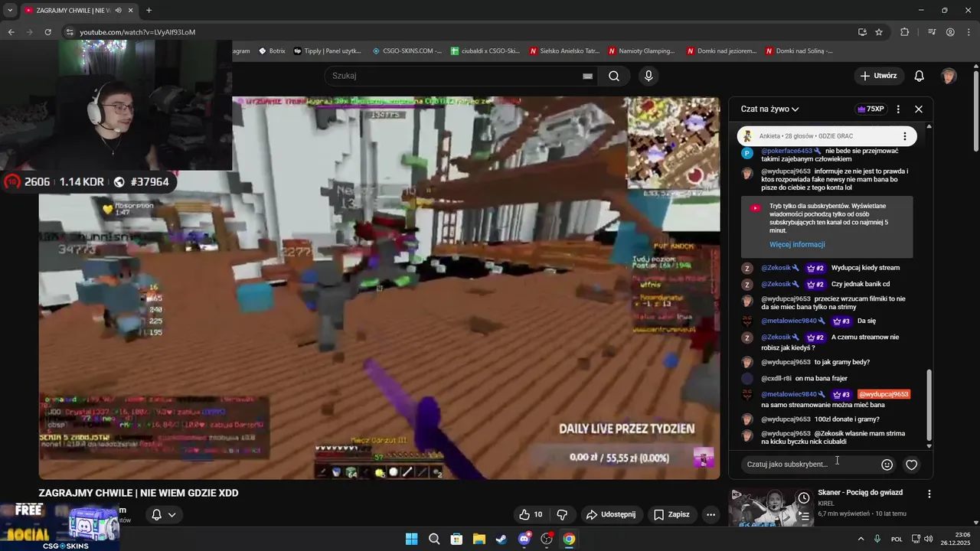Start voice search with the microphone icon
This screenshot has height=551, width=980.
[648, 76]
